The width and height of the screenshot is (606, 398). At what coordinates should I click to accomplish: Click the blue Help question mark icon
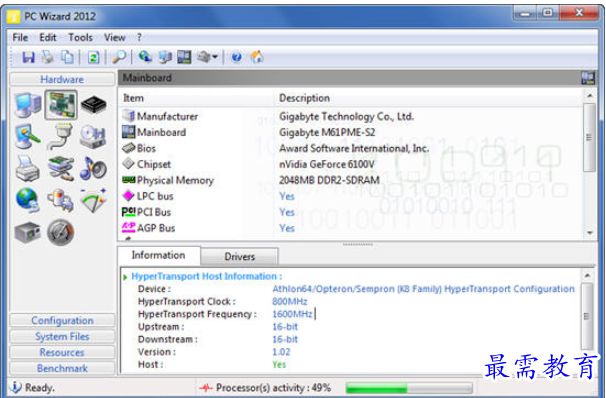[237, 57]
